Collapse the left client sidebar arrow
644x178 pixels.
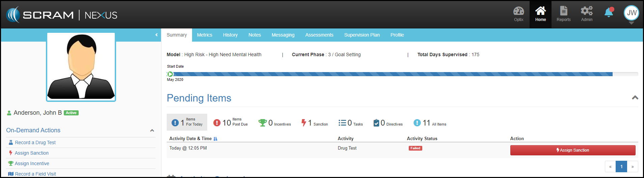point(156,35)
